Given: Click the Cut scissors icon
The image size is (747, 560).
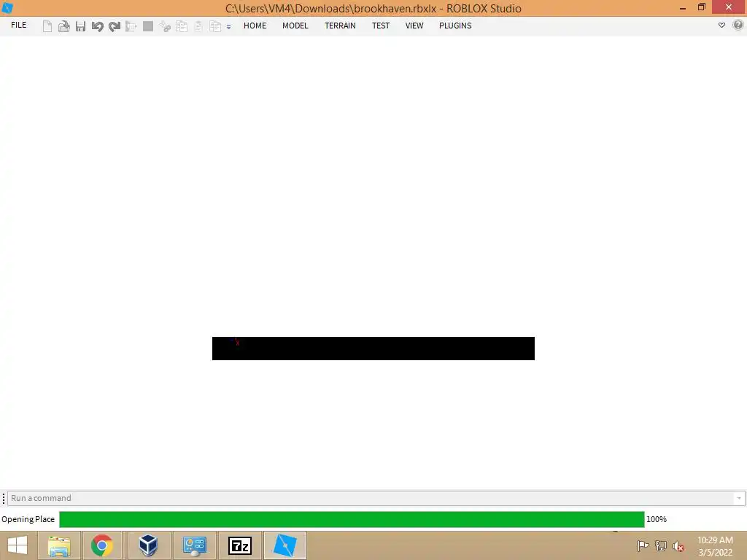Looking at the screenshot, I should tap(165, 26).
